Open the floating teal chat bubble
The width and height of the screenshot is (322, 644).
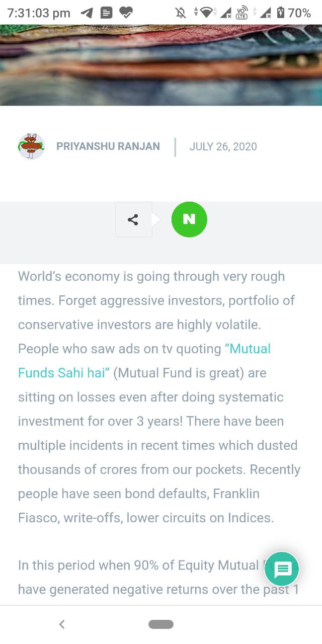point(282,569)
